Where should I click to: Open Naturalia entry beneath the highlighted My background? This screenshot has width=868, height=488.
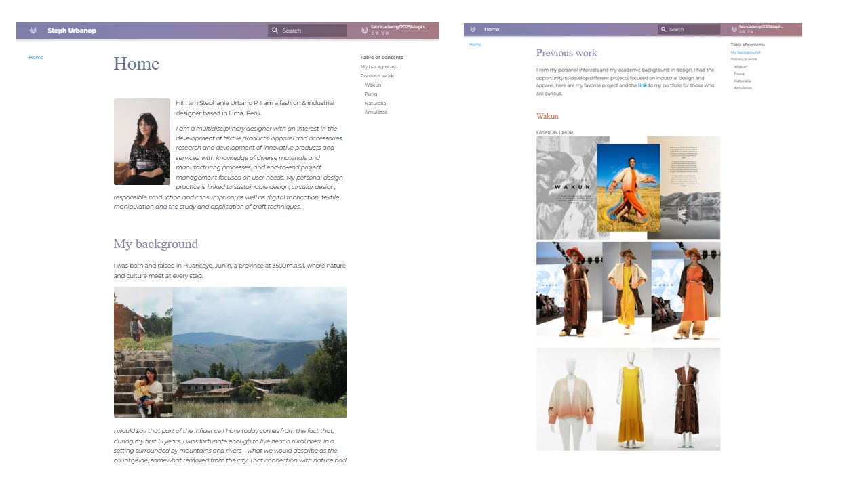click(x=743, y=81)
